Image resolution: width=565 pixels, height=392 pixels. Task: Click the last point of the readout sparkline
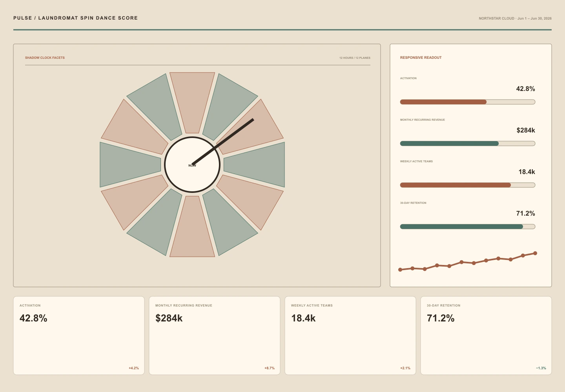(x=535, y=253)
